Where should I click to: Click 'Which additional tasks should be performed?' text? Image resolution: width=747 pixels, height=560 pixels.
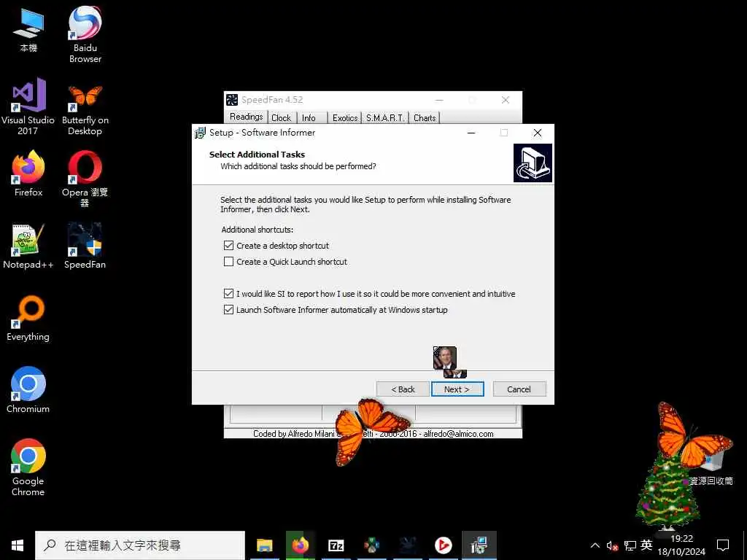pyautogui.click(x=298, y=166)
